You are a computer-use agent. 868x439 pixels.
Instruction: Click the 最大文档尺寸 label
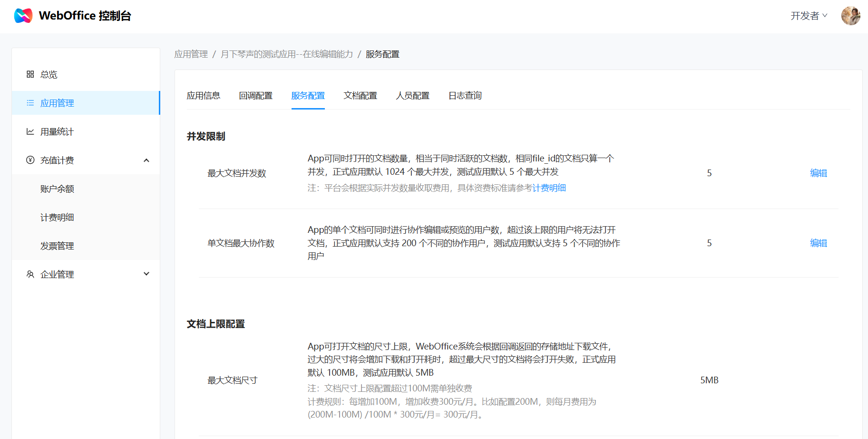tap(233, 380)
